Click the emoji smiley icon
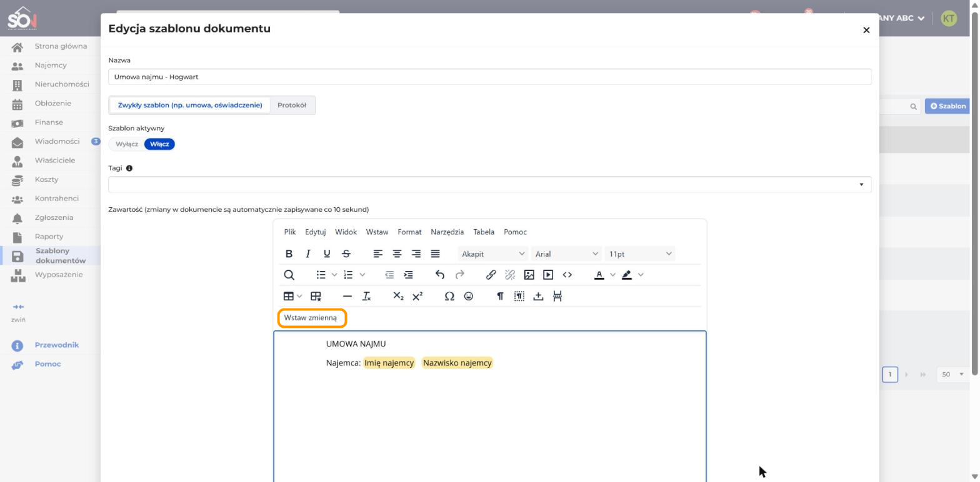This screenshot has width=980, height=482. click(469, 296)
